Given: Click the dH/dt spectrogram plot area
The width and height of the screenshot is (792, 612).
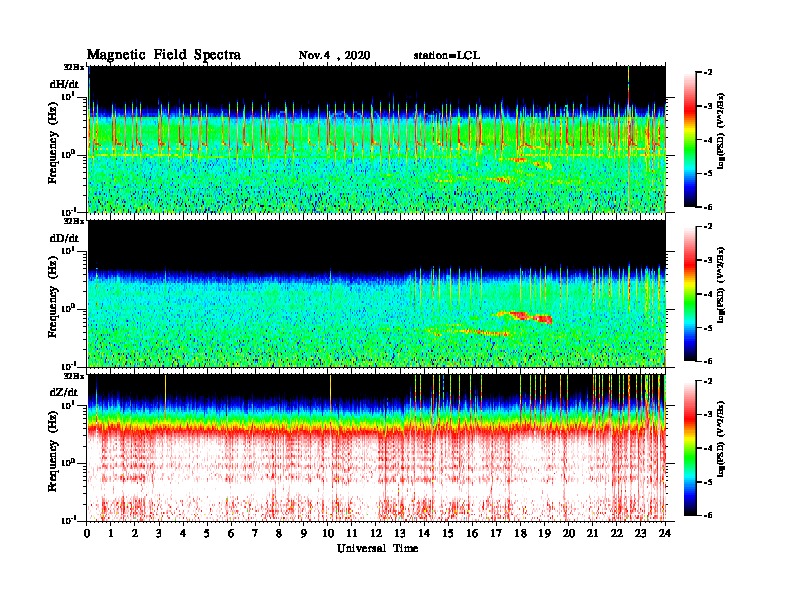Looking at the screenshot, I should tap(377, 139).
